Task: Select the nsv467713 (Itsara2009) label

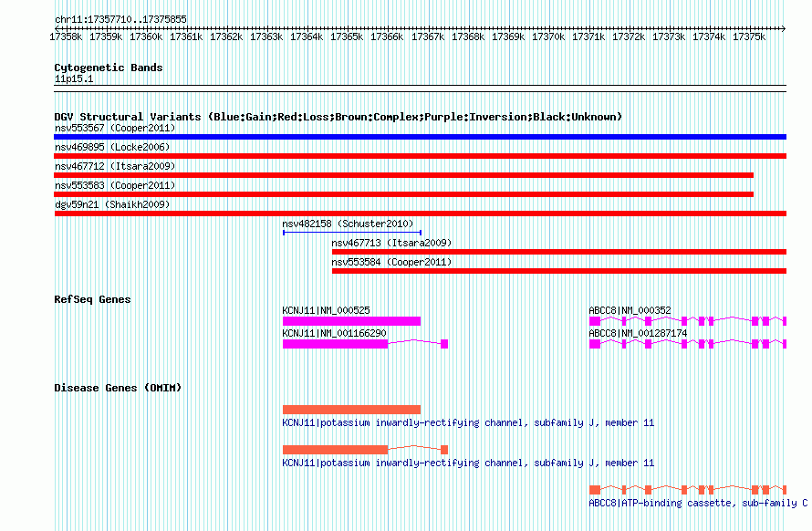Action: click(x=391, y=243)
